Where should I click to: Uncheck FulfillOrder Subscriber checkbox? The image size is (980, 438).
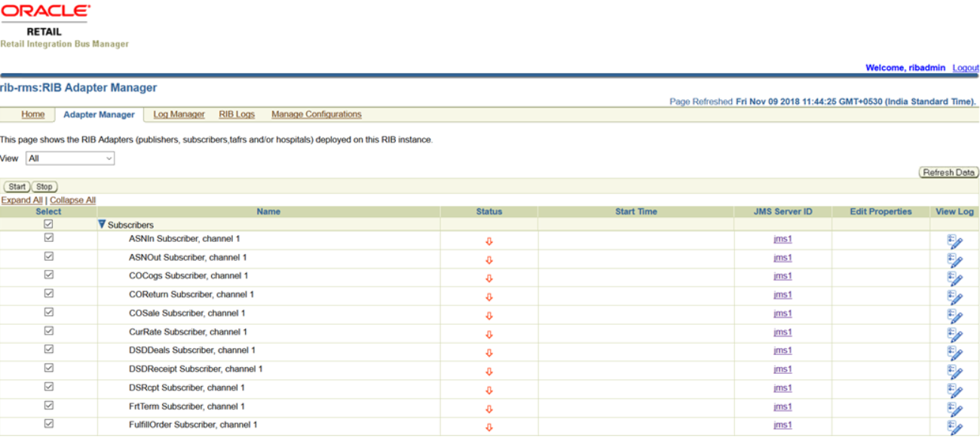49,424
